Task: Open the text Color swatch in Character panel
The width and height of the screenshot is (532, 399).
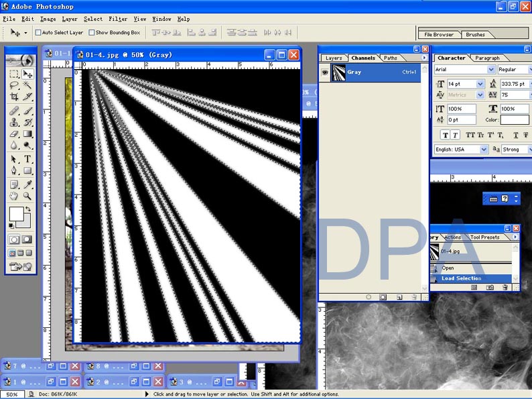Action: 515,119
